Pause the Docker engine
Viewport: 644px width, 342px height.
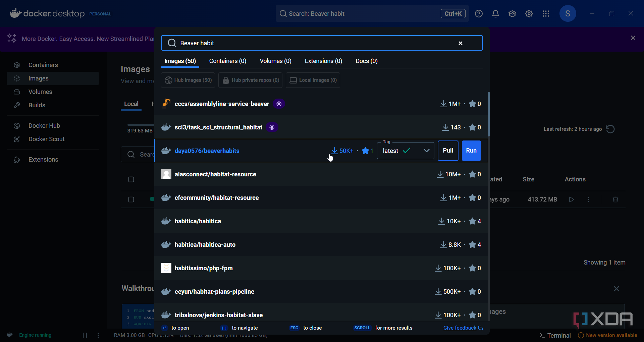point(85,335)
